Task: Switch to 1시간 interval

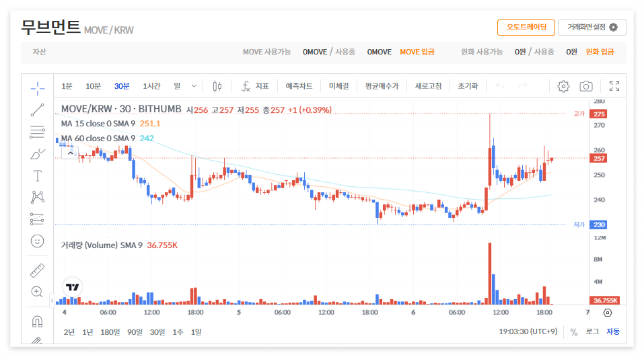Action: [151, 86]
